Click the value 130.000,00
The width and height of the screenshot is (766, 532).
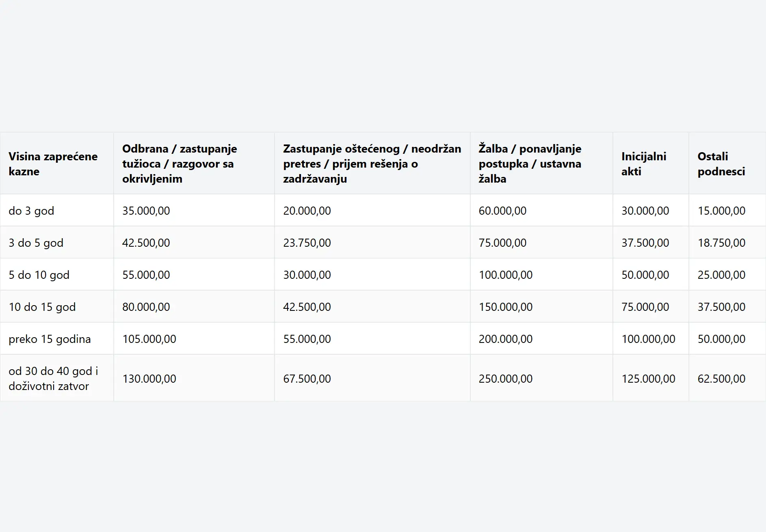pos(149,379)
